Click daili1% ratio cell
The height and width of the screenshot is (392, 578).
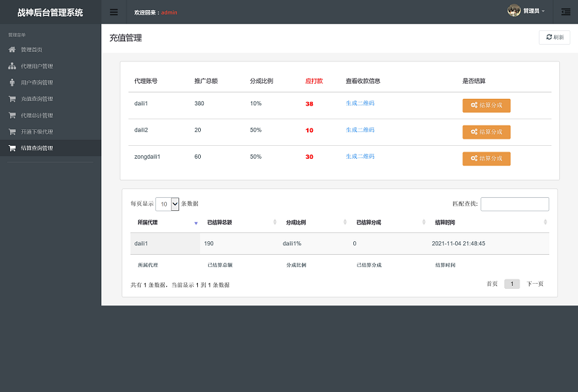click(292, 243)
